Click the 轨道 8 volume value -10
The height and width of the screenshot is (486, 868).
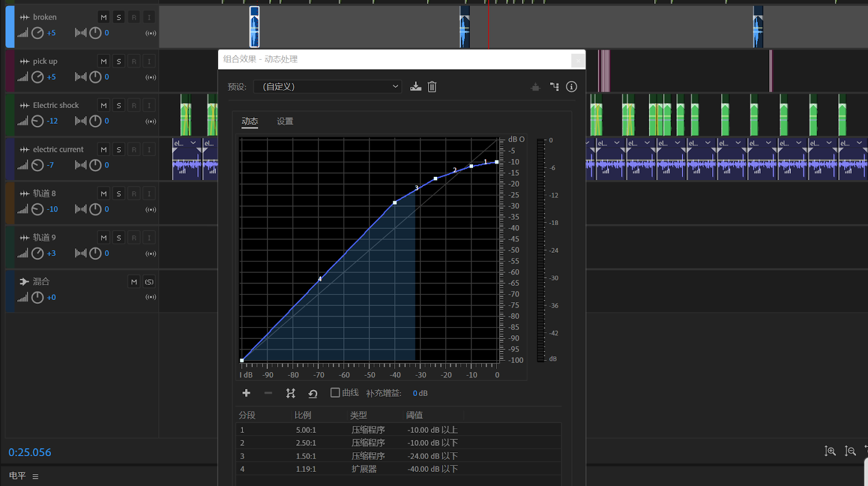point(52,209)
